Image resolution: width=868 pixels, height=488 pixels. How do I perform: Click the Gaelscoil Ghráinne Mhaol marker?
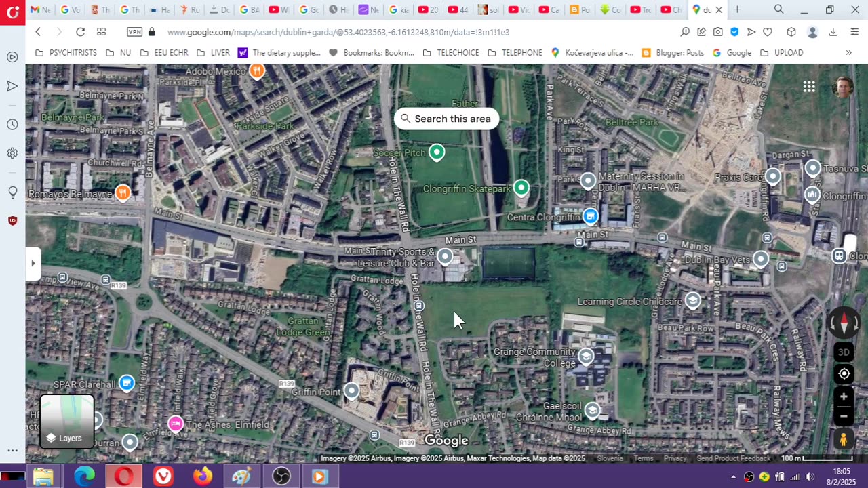click(592, 411)
